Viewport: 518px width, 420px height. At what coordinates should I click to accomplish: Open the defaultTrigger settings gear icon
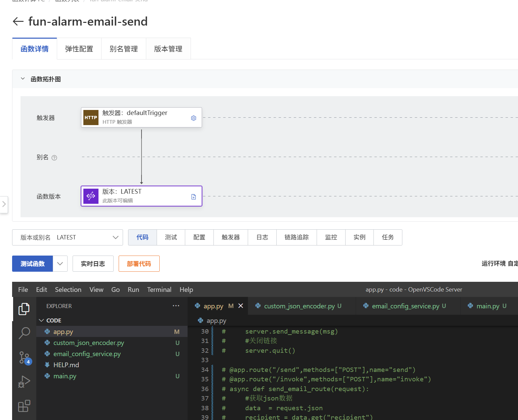[x=194, y=118]
